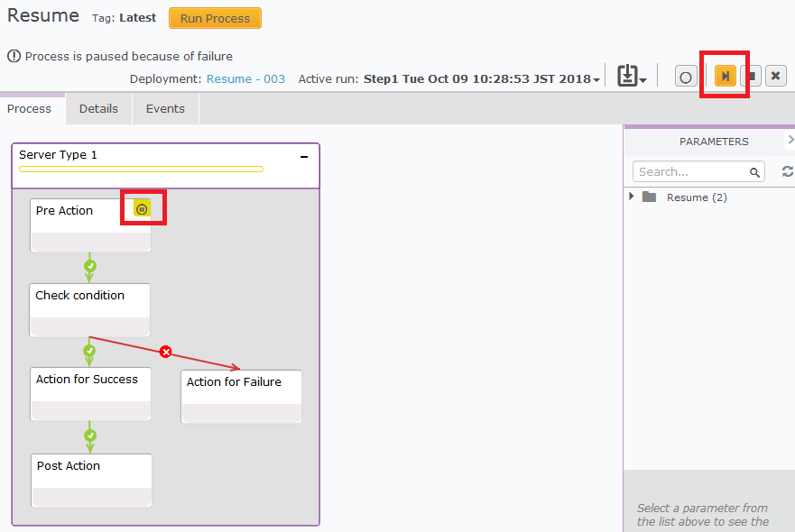Open the Active run dropdown arrow
This screenshot has height=532, width=795.
click(x=596, y=80)
